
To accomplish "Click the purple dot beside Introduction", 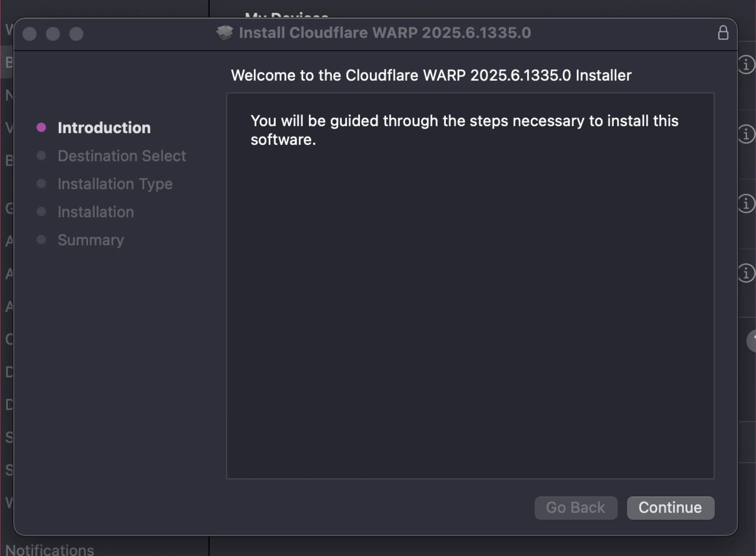I will click(41, 127).
